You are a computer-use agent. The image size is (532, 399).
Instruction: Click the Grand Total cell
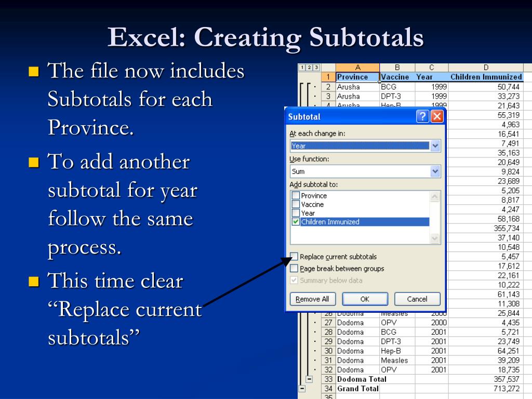click(357, 389)
